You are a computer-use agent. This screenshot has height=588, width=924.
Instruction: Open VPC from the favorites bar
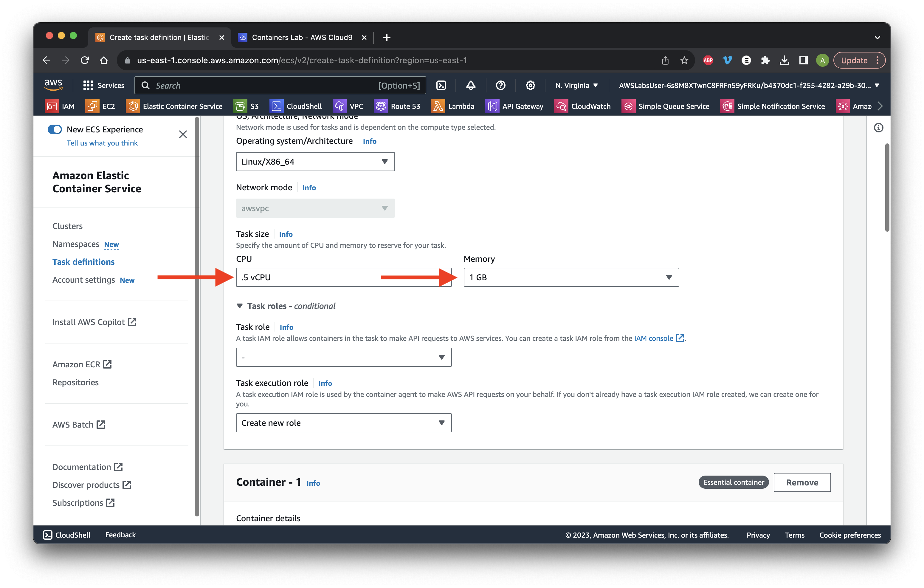pyautogui.click(x=348, y=106)
